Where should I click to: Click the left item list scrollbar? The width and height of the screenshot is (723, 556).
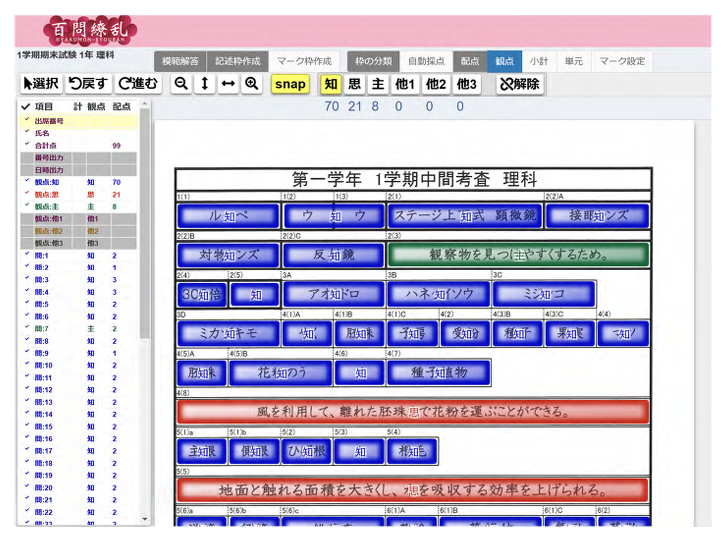pyautogui.click(x=146, y=300)
